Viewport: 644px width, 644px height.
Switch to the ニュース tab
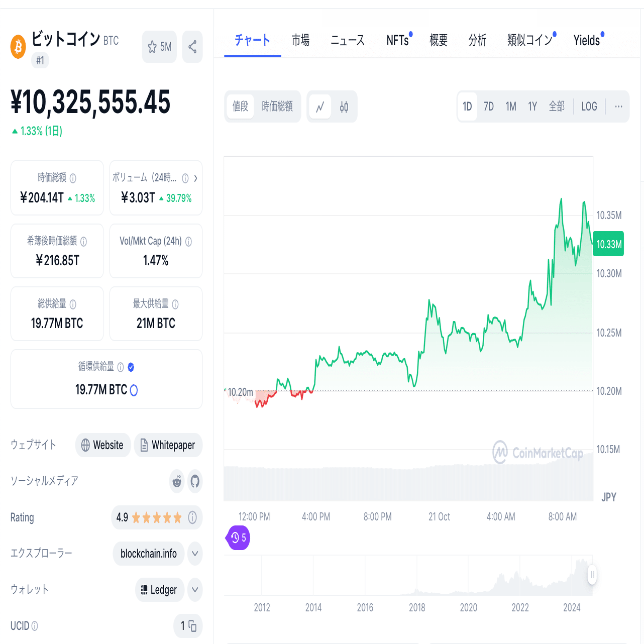[x=347, y=40]
